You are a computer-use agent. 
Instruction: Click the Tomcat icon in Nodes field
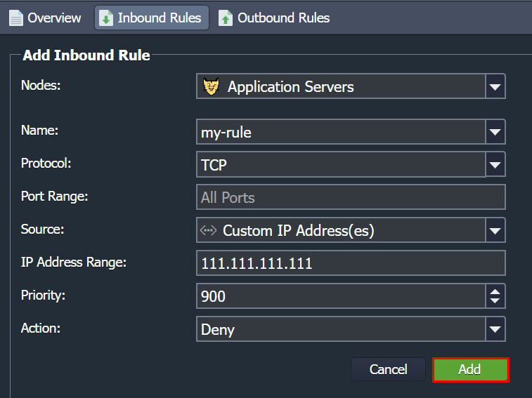pyautogui.click(x=211, y=86)
